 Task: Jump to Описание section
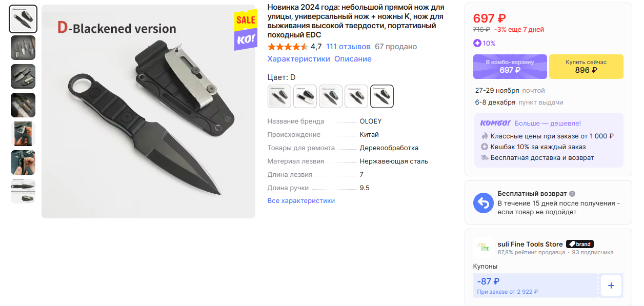click(x=353, y=59)
